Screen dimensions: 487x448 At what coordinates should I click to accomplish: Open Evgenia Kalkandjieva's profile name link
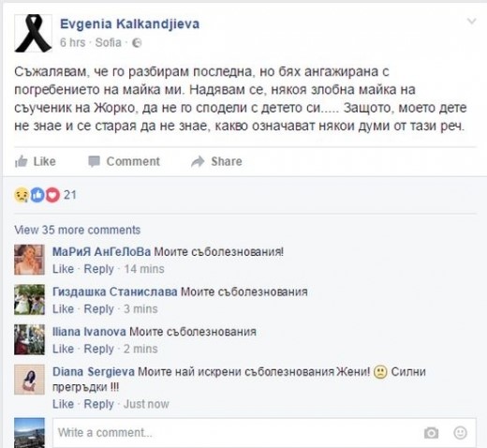point(129,24)
